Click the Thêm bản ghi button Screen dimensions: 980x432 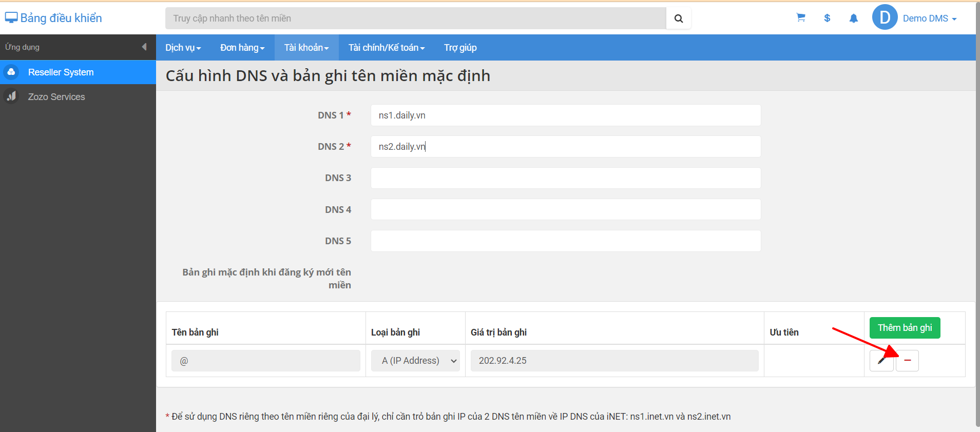[x=905, y=328]
